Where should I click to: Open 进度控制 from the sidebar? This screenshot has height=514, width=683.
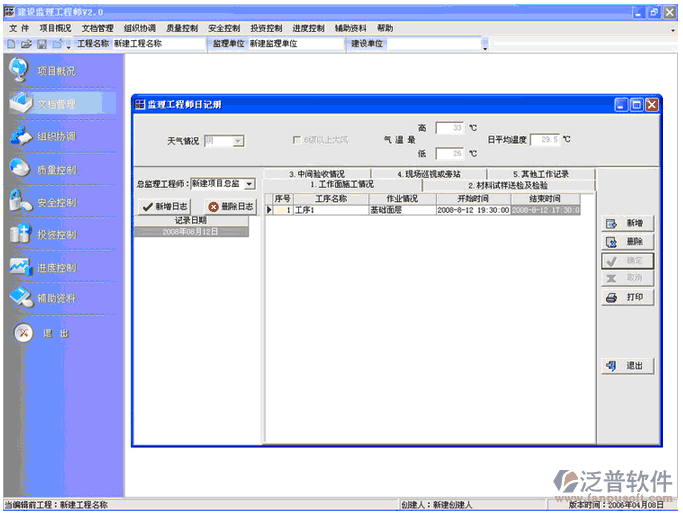pyautogui.click(x=20, y=267)
